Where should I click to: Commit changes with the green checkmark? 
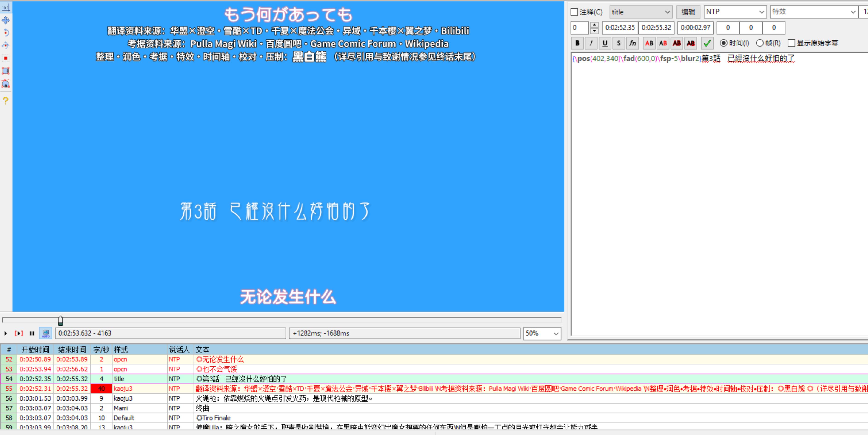click(x=707, y=43)
